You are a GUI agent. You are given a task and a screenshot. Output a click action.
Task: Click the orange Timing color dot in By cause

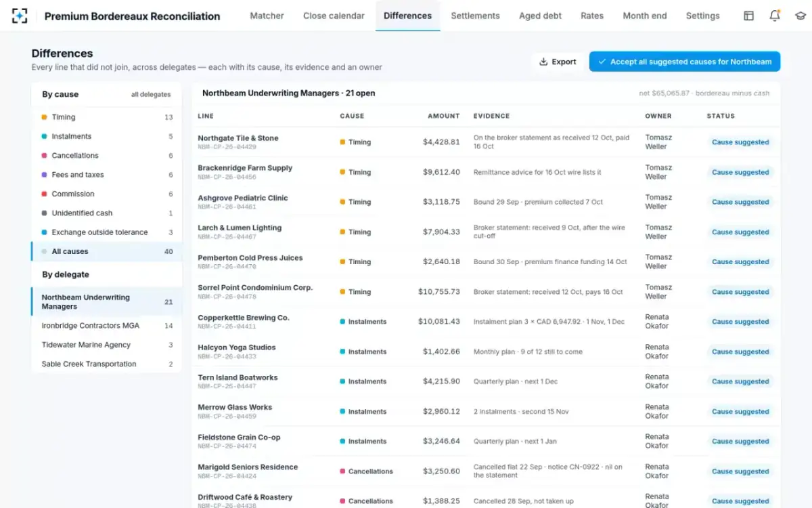click(44, 117)
